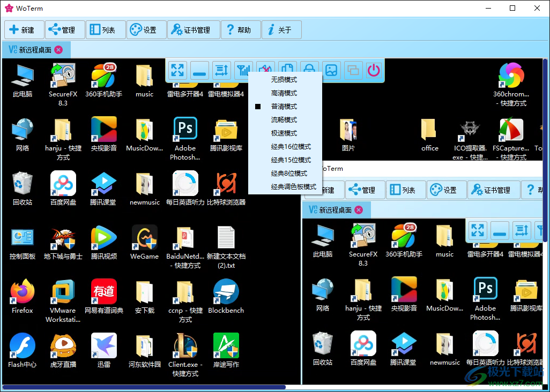This screenshot has width=550, height=392.
Task: Choose 经典16位模式 in the menu
Action: [x=285, y=146]
